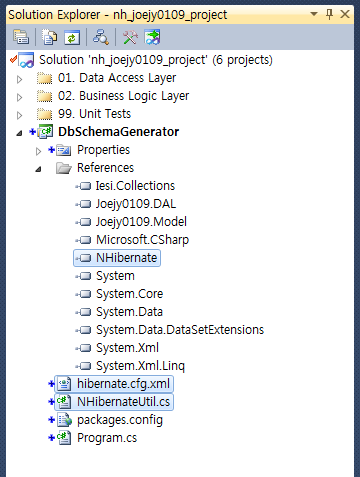
Task: Open the Solution Explorer window position dropdown
Action: [x=314, y=14]
